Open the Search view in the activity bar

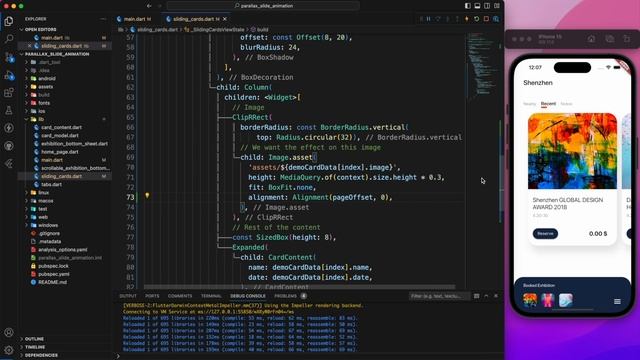[9, 39]
